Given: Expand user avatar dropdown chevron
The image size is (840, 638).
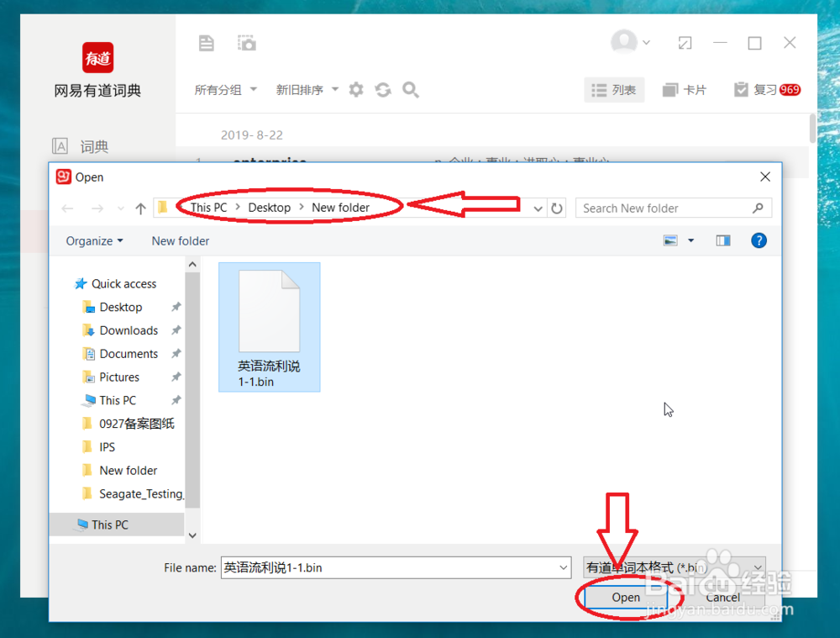Looking at the screenshot, I should (x=647, y=42).
